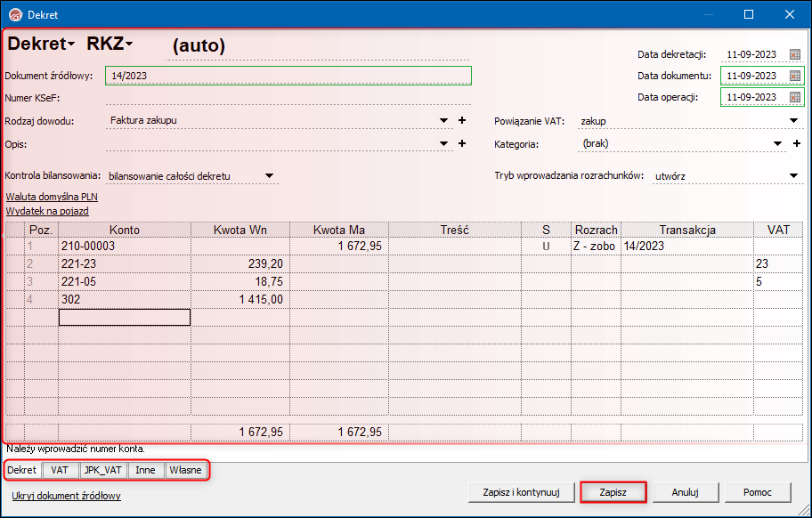Click the Ukryj dokument źródłowy link
Image resolution: width=812 pixels, height=518 pixels.
[x=66, y=496]
